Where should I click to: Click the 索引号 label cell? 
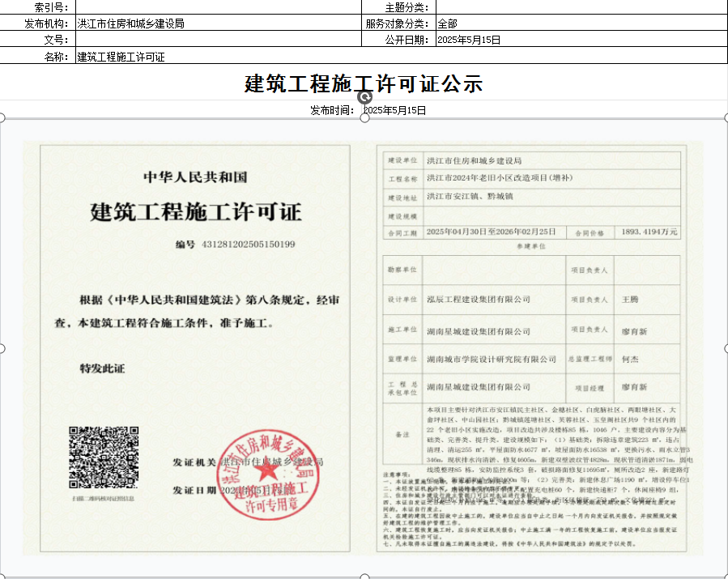(x=37, y=7)
